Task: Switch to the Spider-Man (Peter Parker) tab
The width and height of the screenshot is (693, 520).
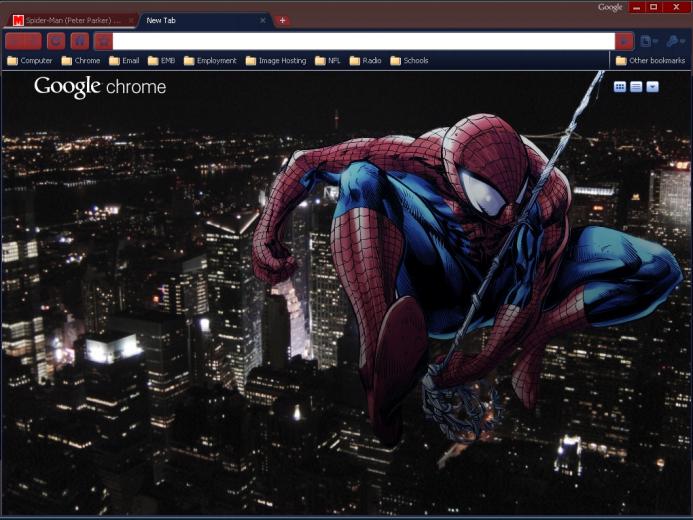Action: pos(73,20)
